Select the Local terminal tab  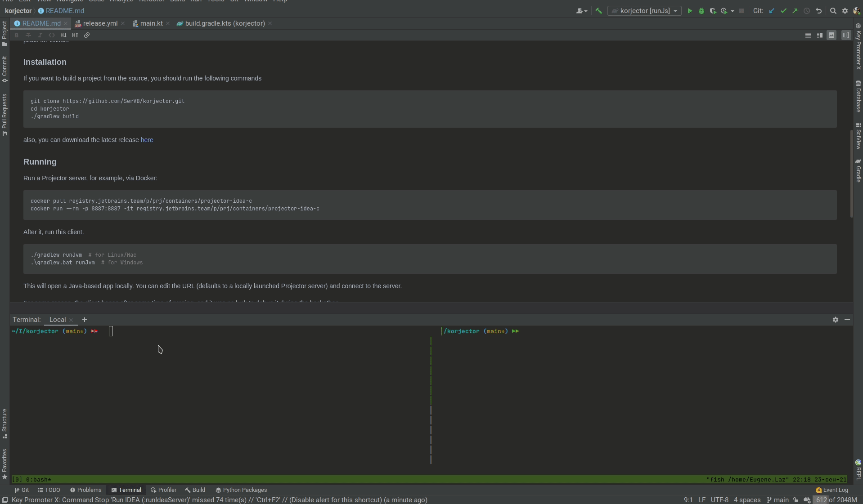point(57,320)
